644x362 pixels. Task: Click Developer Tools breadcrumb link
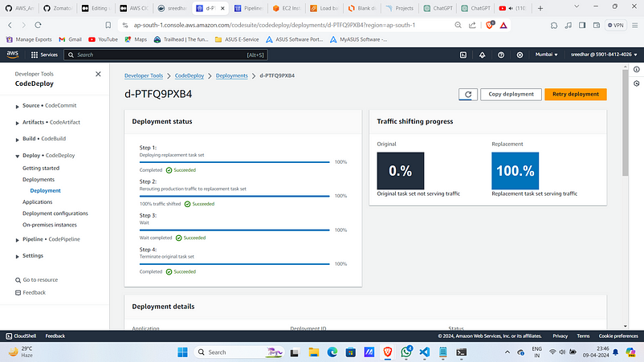[144, 75]
